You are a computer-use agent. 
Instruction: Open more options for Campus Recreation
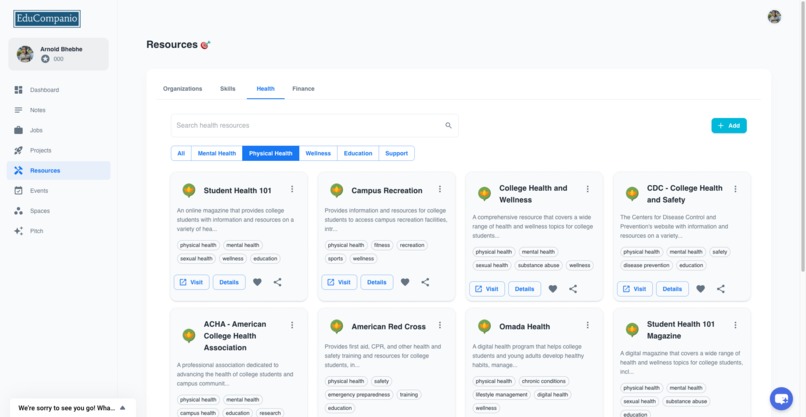440,189
